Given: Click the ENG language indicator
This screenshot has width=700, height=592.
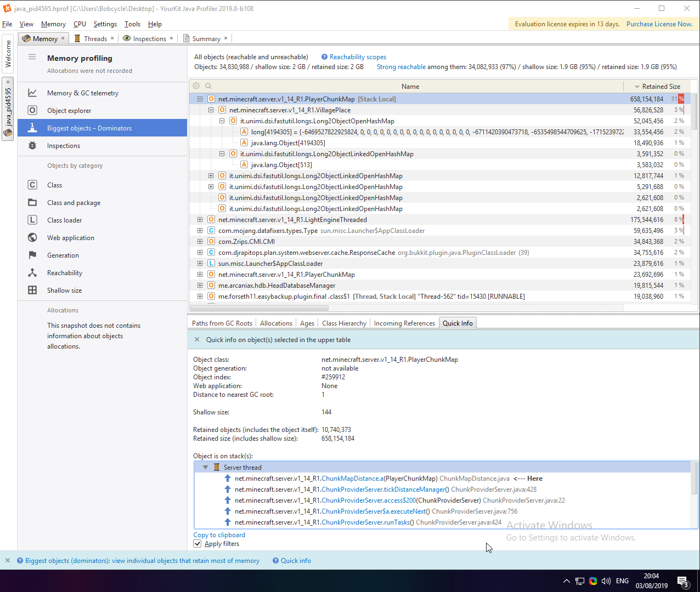Looking at the screenshot, I should pyautogui.click(x=622, y=581).
